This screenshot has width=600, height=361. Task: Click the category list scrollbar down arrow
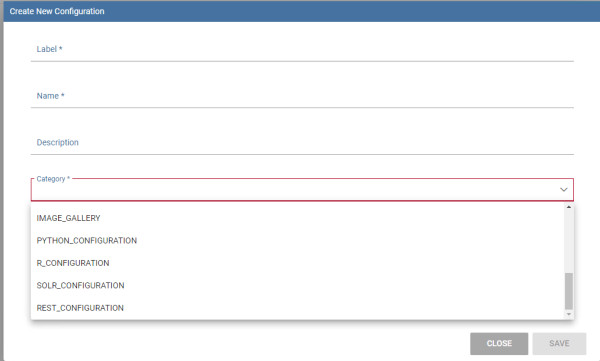pos(569,314)
